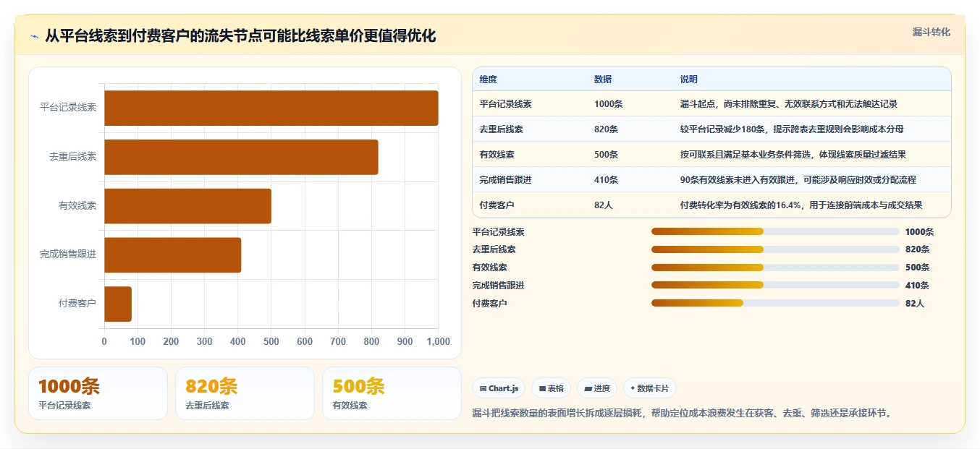Click table value 820条
The width and height of the screenshot is (980, 449).
[606, 129]
